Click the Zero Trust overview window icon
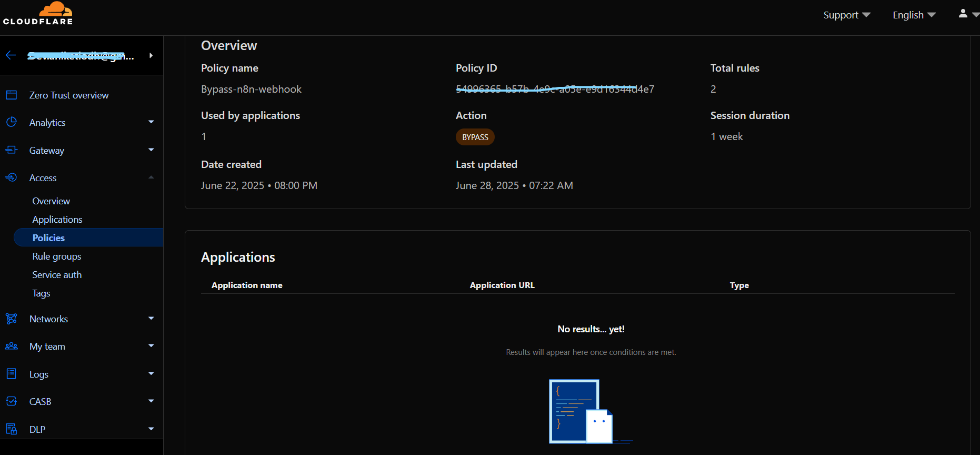This screenshot has height=455, width=980. [x=11, y=95]
